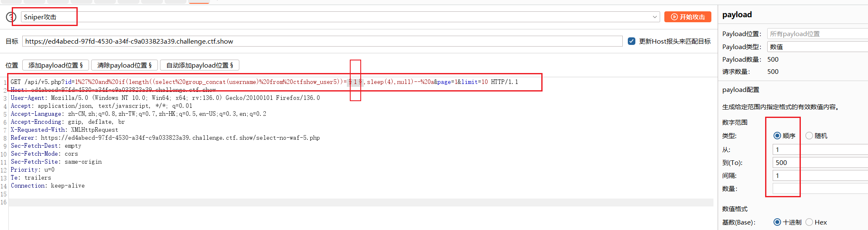
Task: Click the 到(To) input field with 500
Action: (x=820, y=162)
